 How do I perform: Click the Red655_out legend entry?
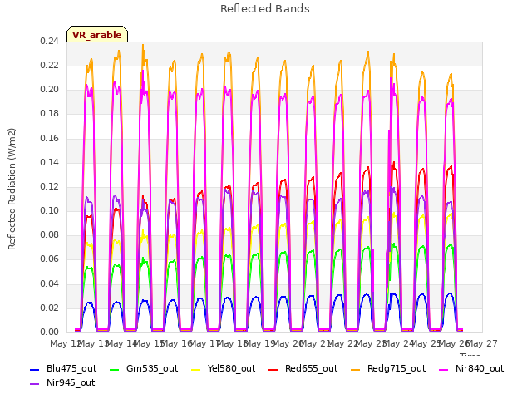click(x=303, y=368)
